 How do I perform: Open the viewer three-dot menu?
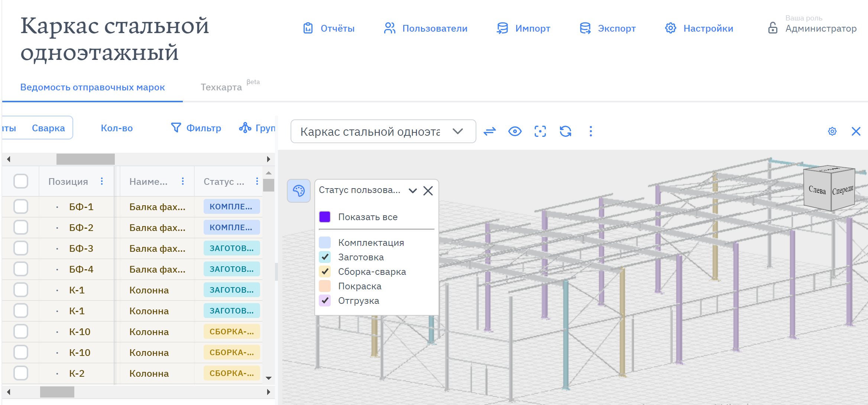point(591,131)
